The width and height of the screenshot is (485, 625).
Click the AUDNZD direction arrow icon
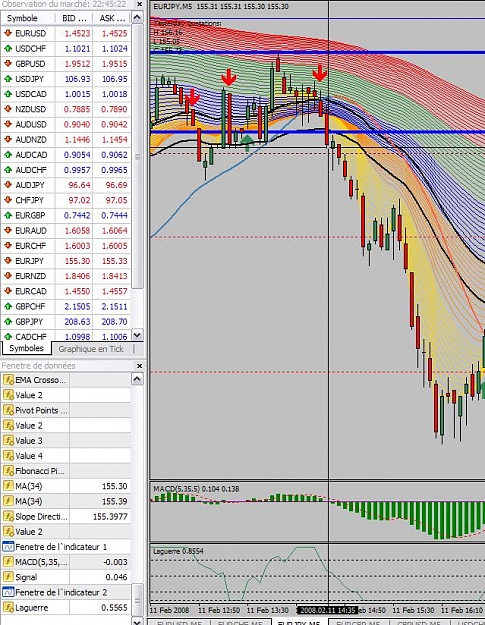coord(8,139)
